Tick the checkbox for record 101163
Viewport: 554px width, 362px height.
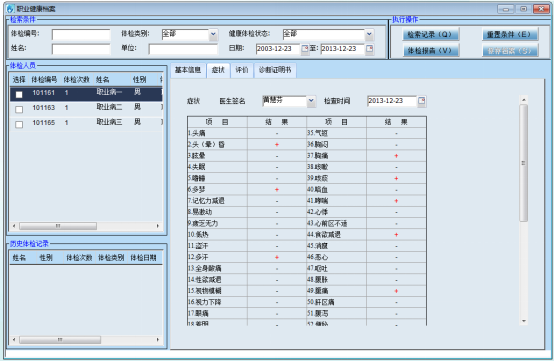point(19,109)
